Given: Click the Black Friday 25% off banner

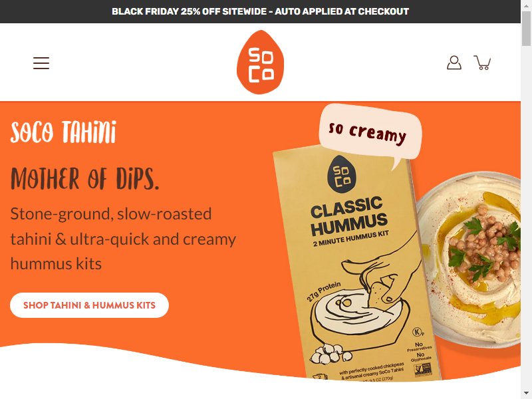Looking at the screenshot, I should [260, 11].
